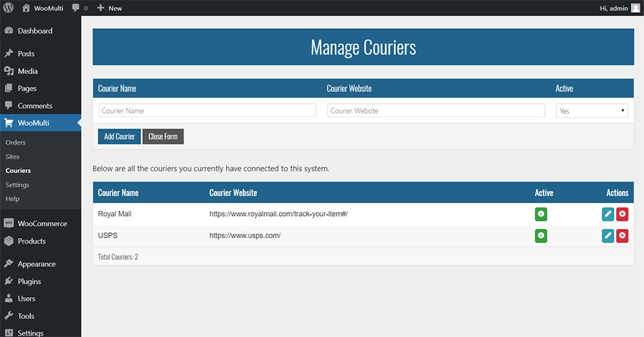Click the edit pencil icon for Royal Mail

pyautogui.click(x=608, y=214)
